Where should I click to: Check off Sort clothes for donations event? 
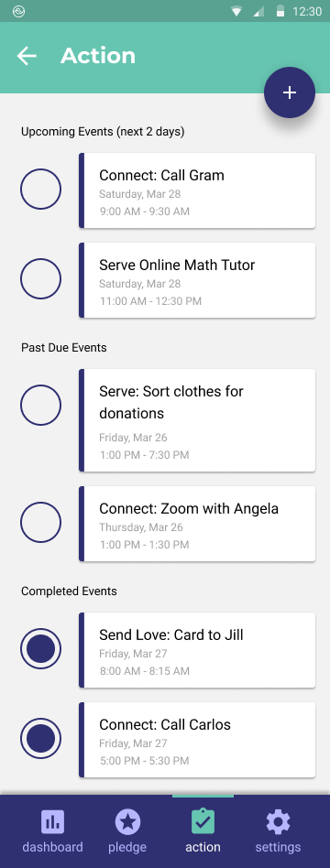point(40,406)
